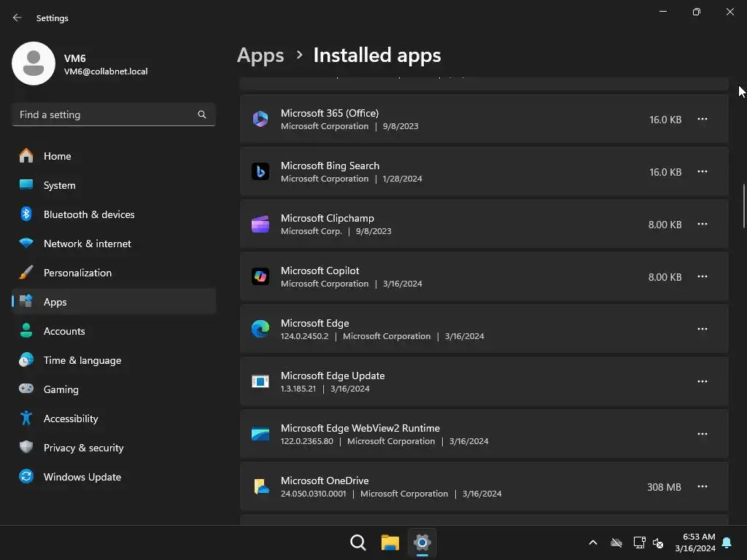Click the search magnifier in Find a setting
The height and width of the screenshot is (560, 747).
pyautogui.click(x=202, y=114)
